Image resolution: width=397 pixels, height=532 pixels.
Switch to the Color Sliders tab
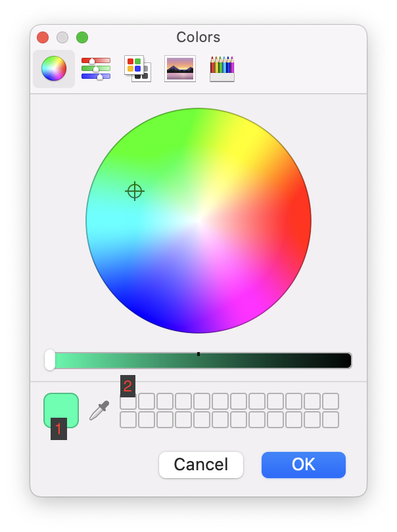coord(96,68)
